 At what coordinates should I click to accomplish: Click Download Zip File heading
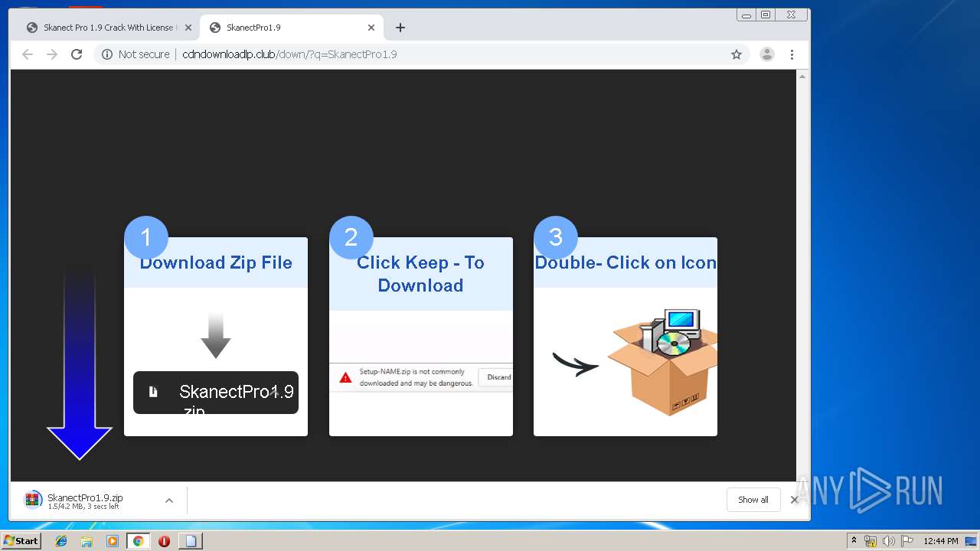(x=216, y=262)
